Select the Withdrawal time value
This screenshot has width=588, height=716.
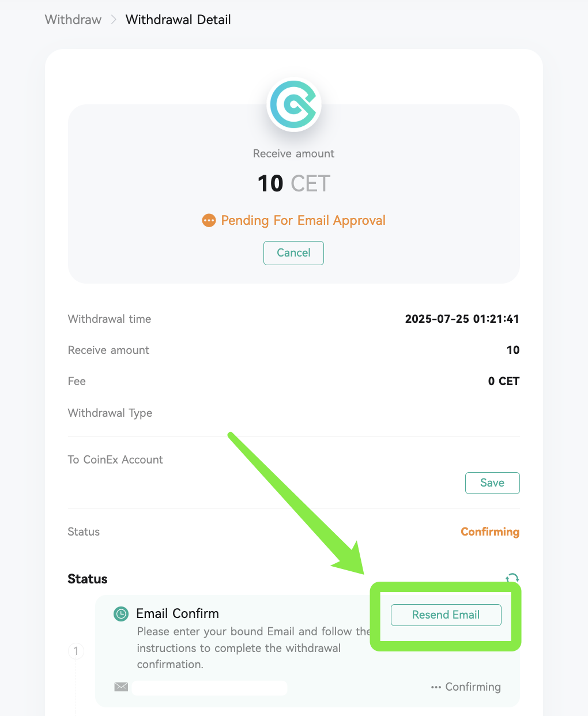462,318
